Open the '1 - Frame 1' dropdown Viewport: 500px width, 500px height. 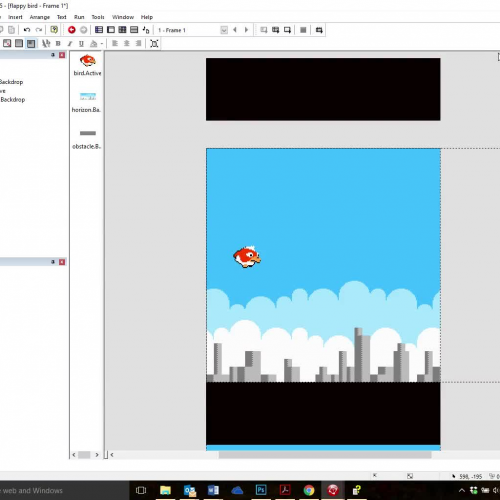224,30
